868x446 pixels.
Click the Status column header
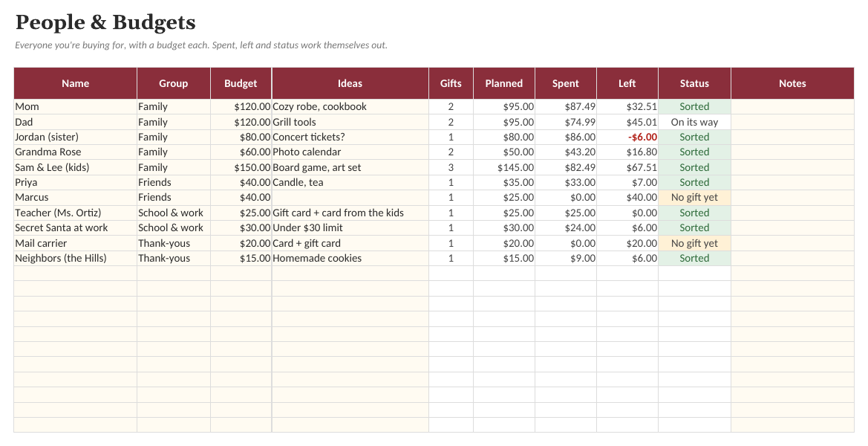point(694,83)
